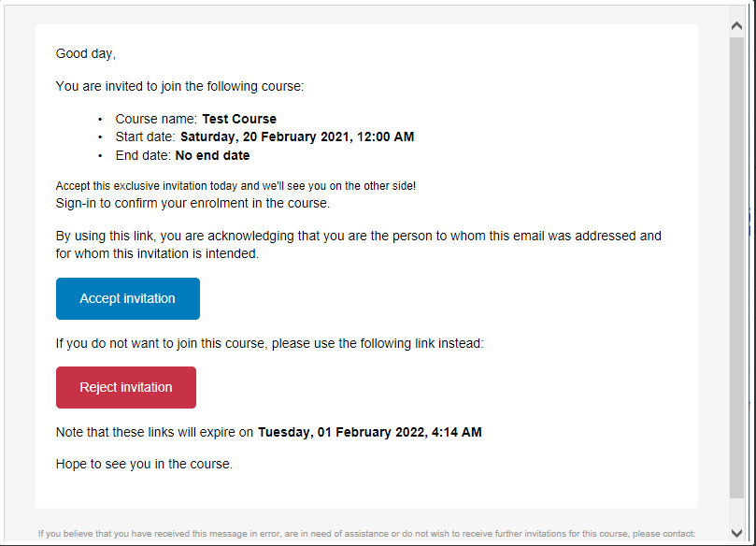Click the 'If you do not want to join' sentence

[x=269, y=343]
